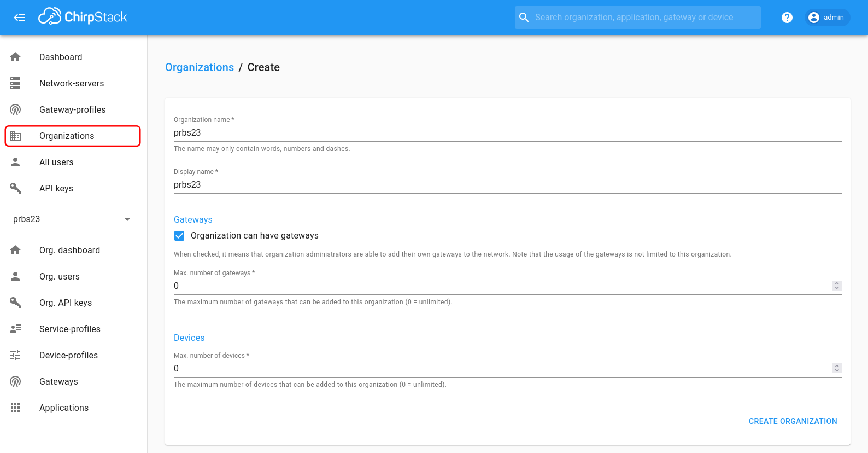Open the prbs23 organization selector dropdown

(73, 219)
